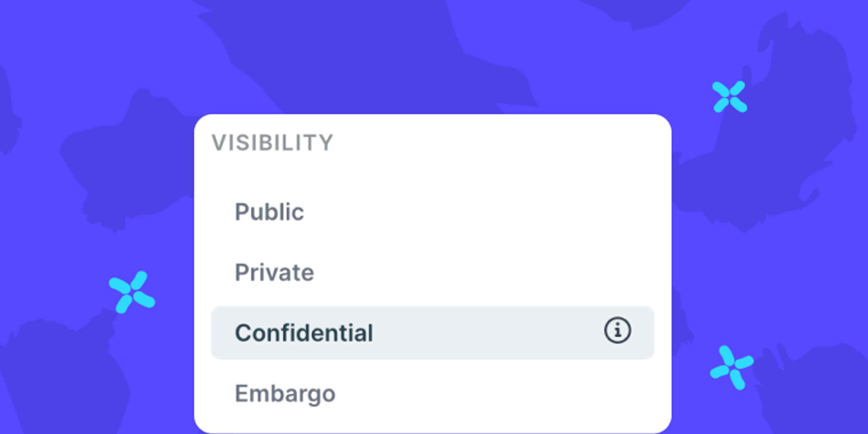Screen dimensions: 868x434
Task: Click the Embargo label text
Action: click(285, 394)
